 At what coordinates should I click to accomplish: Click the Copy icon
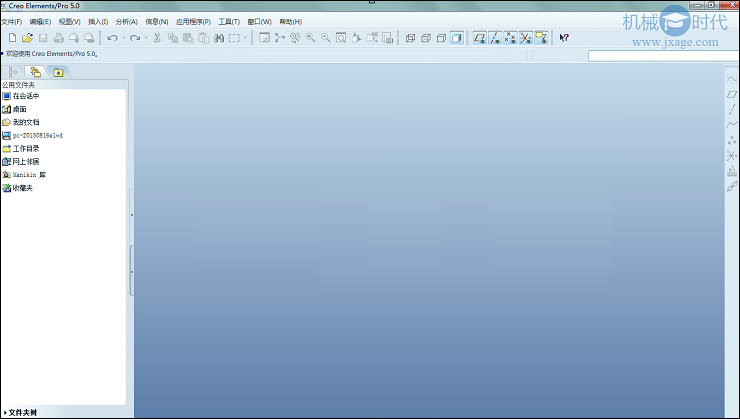(x=173, y=38)
